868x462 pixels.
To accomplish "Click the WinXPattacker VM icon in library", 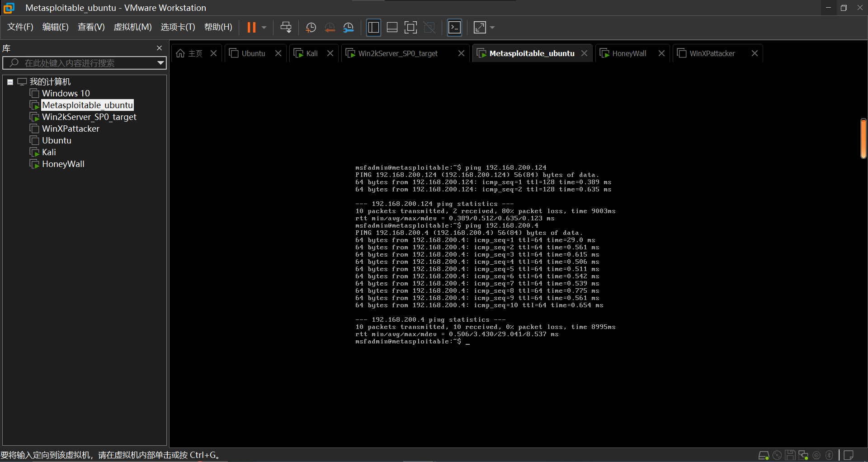I will coord(34,129).
